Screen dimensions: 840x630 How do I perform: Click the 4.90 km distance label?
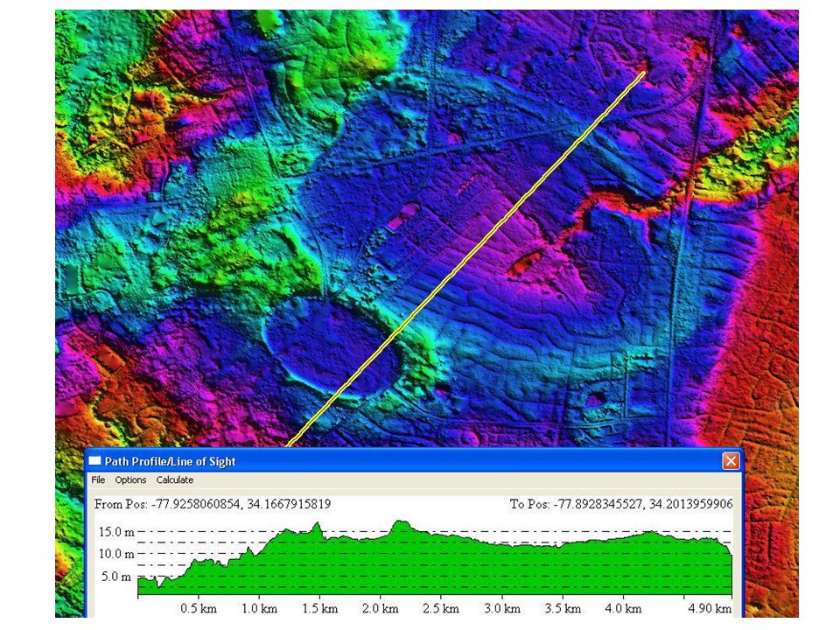[x=710, y=609]
